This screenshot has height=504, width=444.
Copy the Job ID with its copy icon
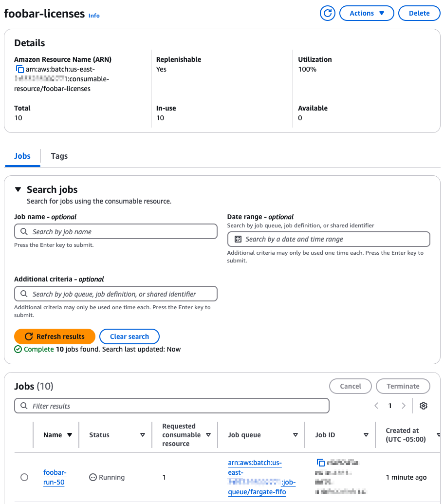tap(321, 463)
